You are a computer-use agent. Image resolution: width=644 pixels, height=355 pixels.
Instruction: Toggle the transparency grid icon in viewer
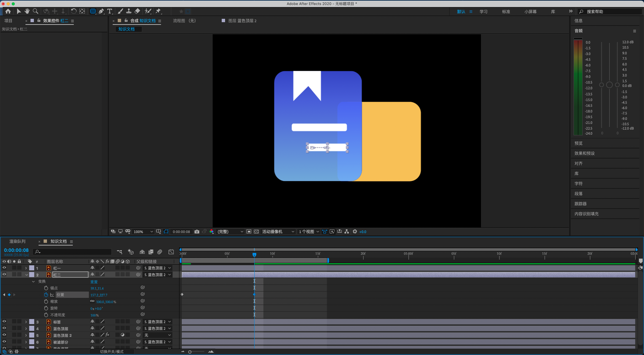coord(256,232)
